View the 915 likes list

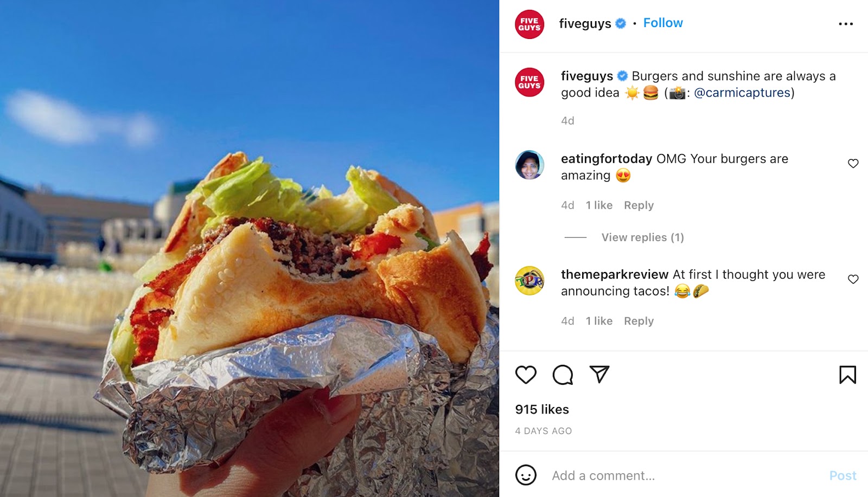click(542, 409)
